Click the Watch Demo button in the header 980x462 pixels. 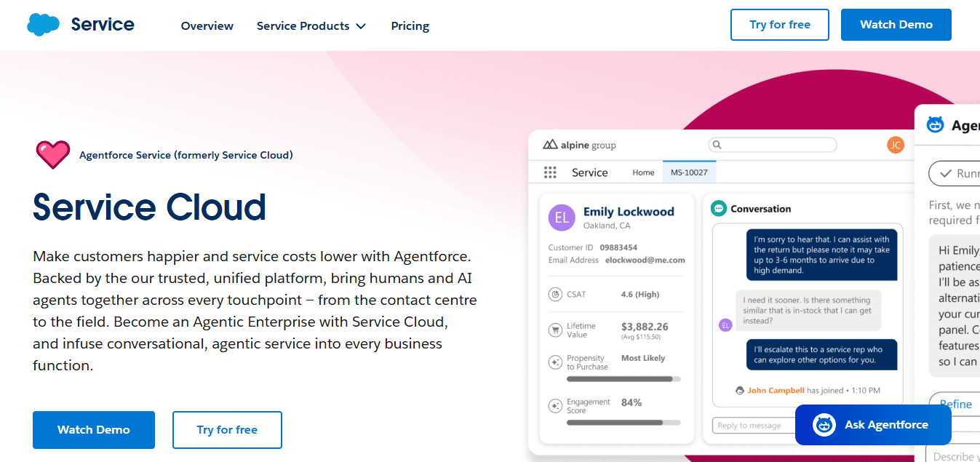pyautogui.click(x=896, y=24)
